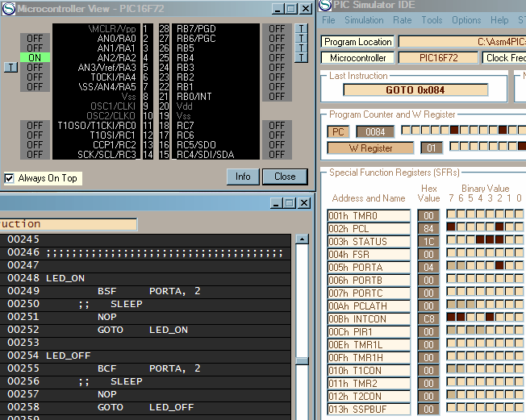Click the GOTO 0x084 last instruction field
The image size is (526, 420).
click(x=415, y=89)
